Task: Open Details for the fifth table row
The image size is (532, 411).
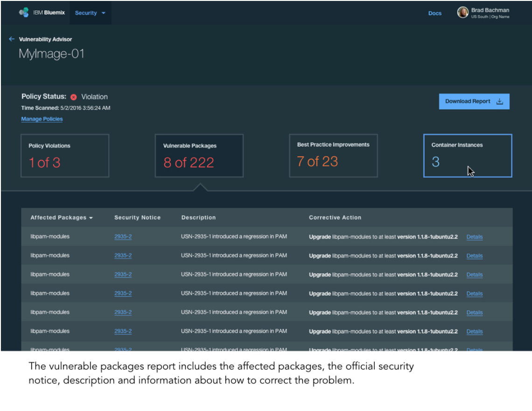Action: tap(474, 312)
